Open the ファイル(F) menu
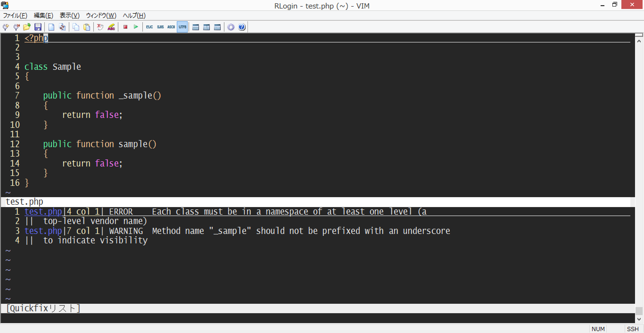The image size is (644, 333). tap(15, 16)
